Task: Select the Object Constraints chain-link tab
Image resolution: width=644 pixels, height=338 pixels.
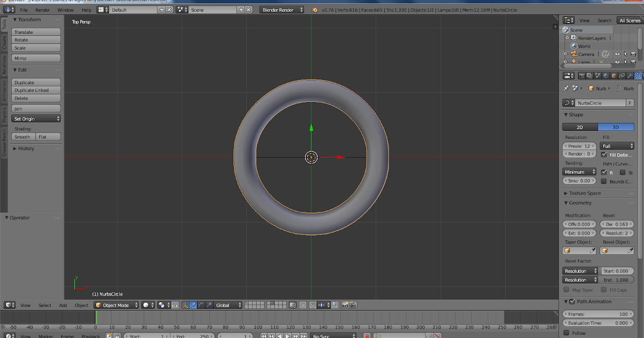Action: pos(622,76)
